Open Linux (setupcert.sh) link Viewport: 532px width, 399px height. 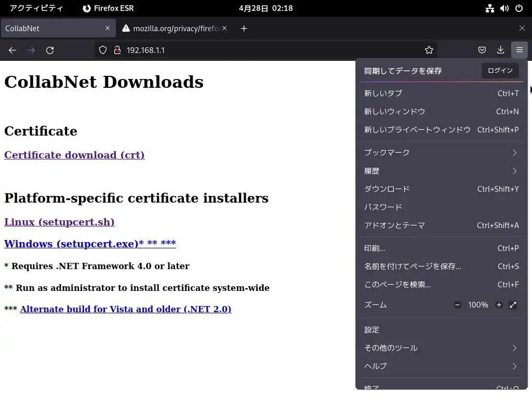coord(59,222)
